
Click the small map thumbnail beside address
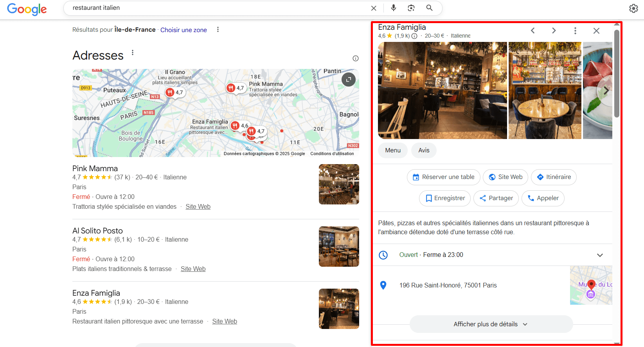pyautogui.click(x=591, y=286)
